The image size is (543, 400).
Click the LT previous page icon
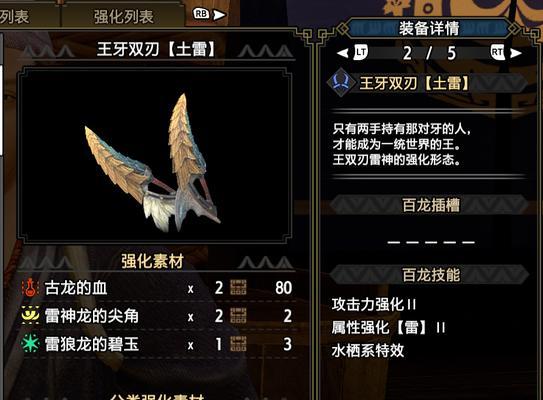[x=360, y=53]
